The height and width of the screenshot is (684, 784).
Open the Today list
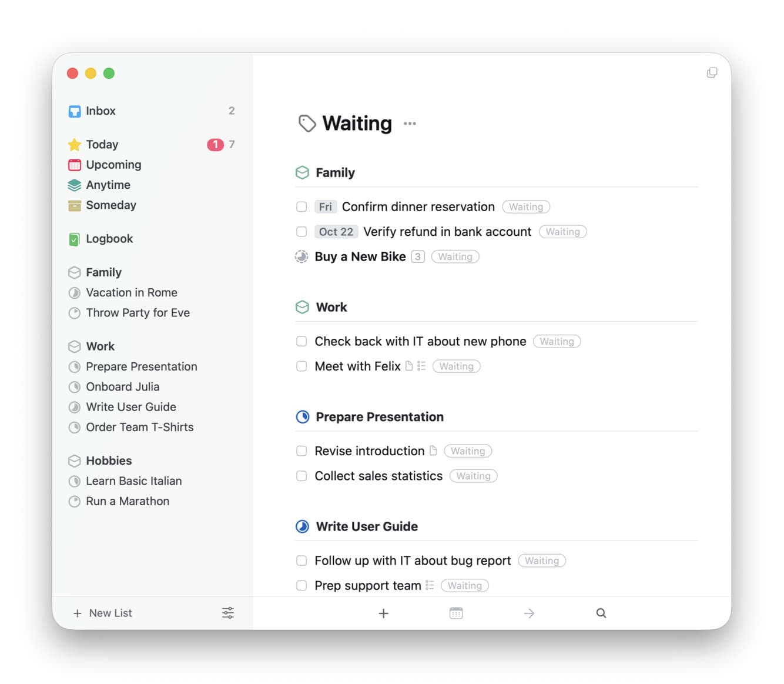[102, 145]
